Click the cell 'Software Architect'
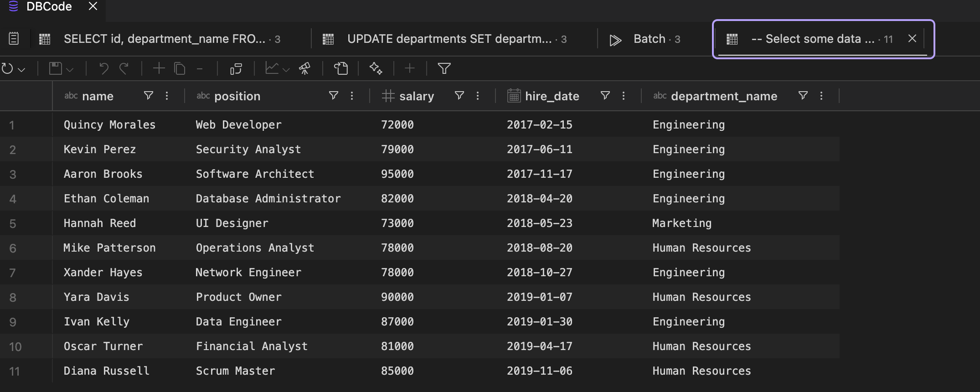980x392 pixels. (x=255, y=174)
